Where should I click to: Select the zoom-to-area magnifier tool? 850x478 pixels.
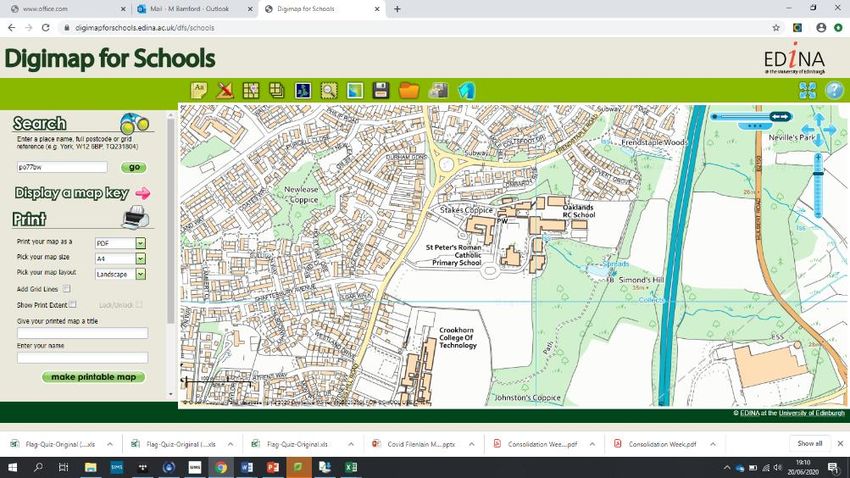[329, 90]
